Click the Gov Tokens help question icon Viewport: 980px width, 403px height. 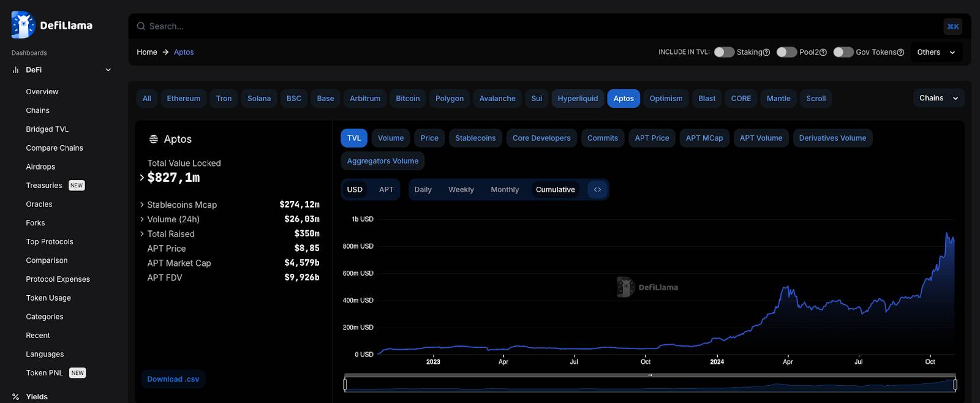tap(900, 53)
